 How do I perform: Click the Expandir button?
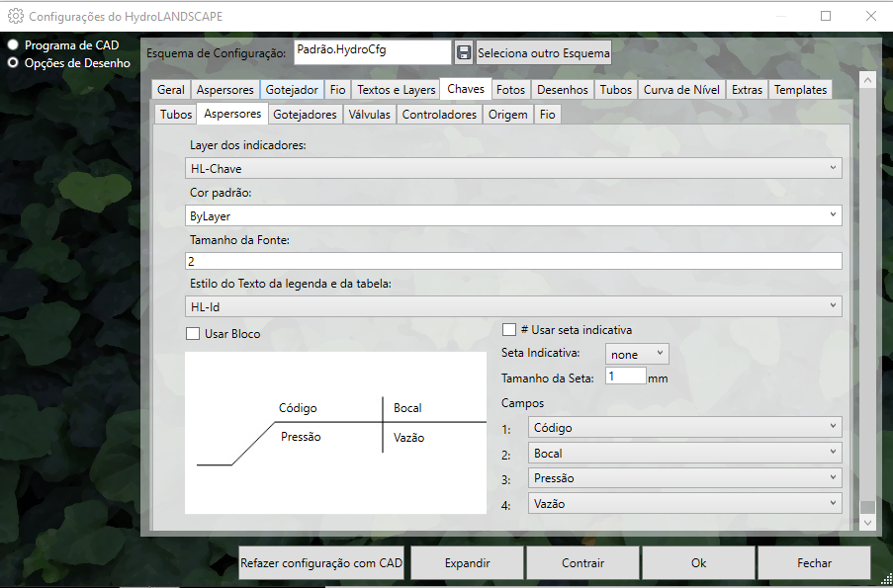point(468,563)
